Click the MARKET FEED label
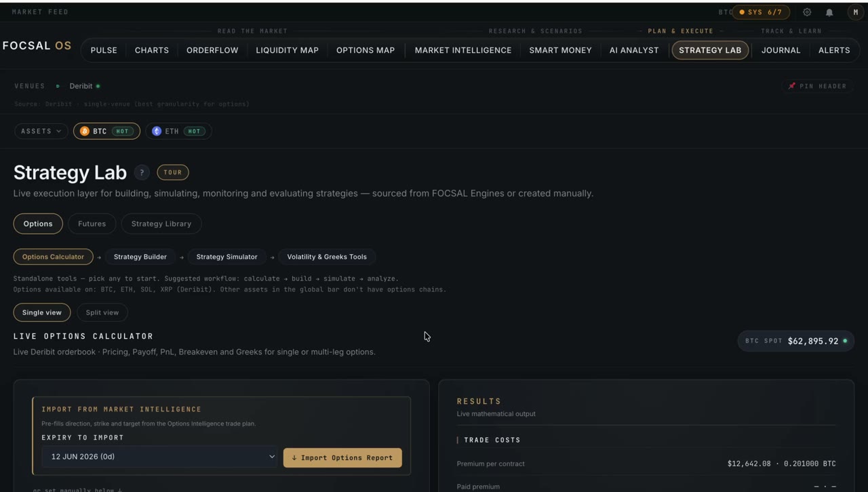 point(40,12)
